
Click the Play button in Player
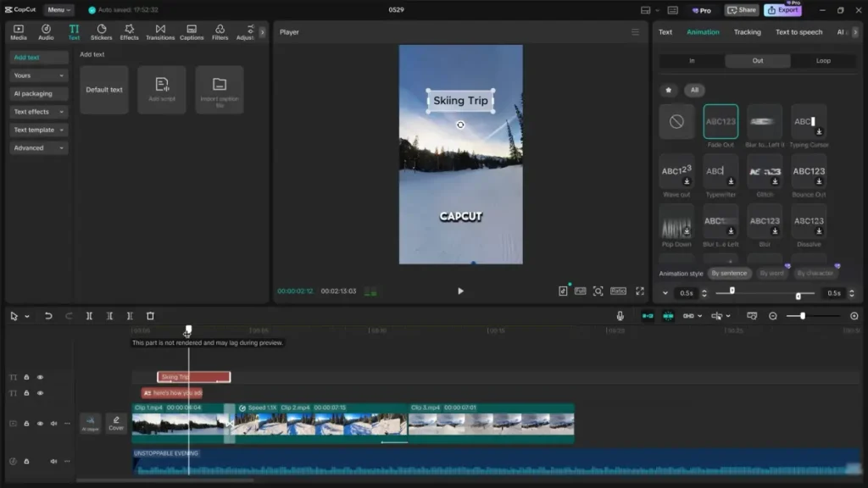[x=460, y=291]
